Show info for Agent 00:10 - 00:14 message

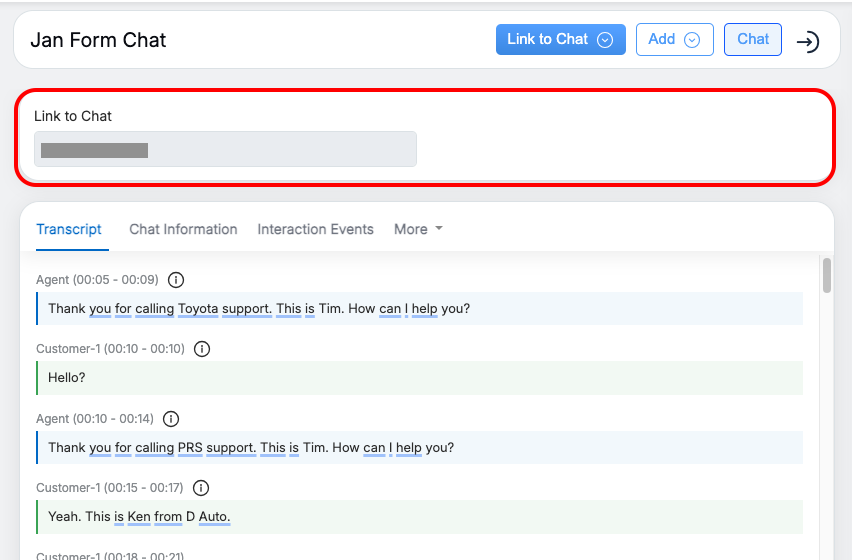point(171,419)
